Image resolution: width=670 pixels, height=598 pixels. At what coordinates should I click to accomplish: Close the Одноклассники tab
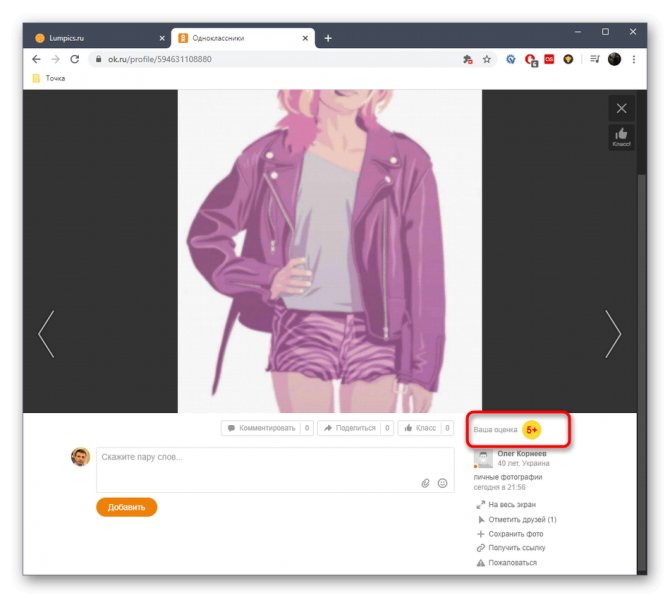tap(306, 38)
